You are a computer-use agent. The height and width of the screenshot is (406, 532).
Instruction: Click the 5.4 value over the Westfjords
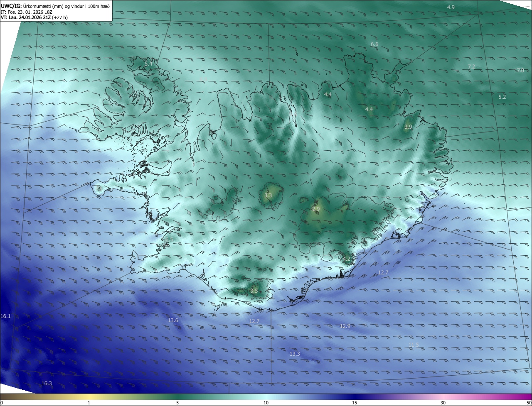[148, 64]
